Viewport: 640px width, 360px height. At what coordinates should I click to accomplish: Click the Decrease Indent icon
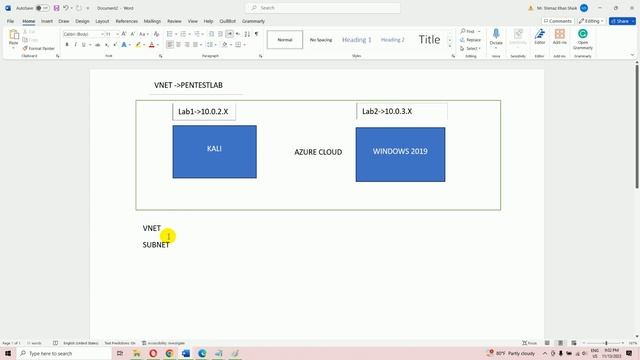211,34
